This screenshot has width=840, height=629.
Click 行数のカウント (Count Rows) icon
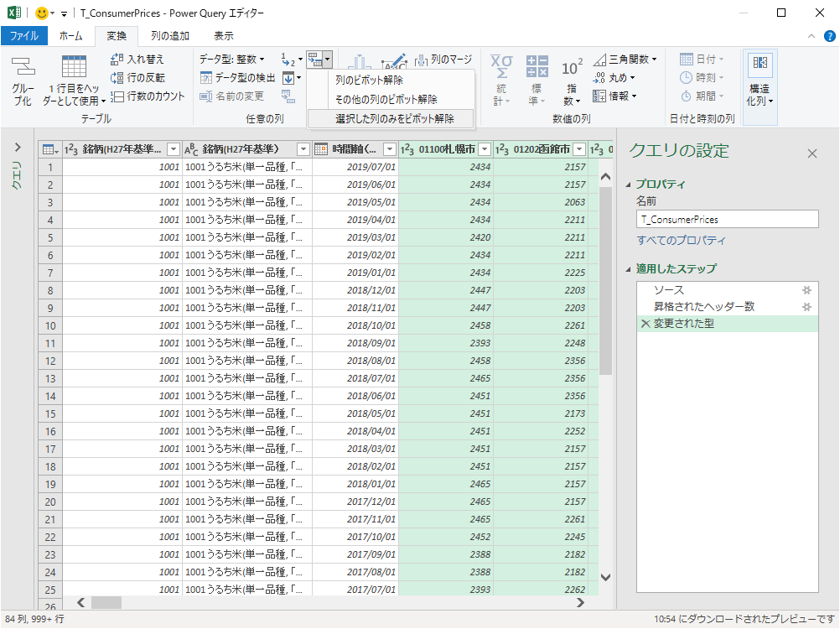click(x=118, y=96)
